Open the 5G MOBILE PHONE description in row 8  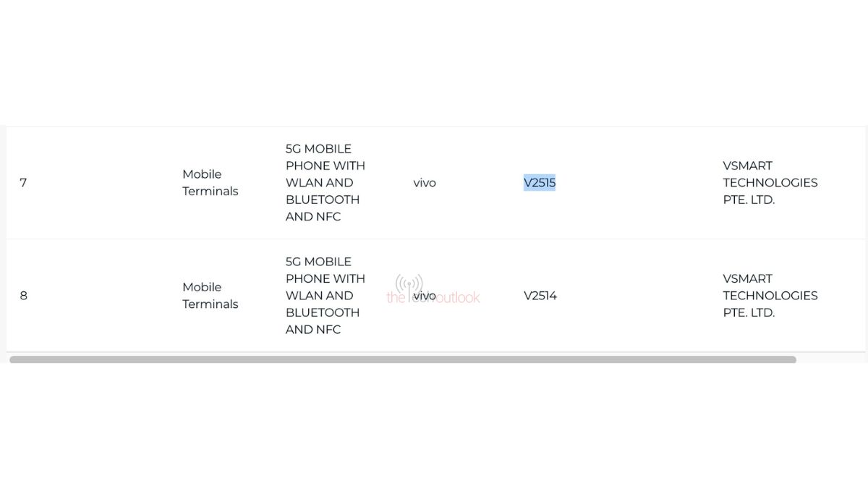tap(325, 296)
